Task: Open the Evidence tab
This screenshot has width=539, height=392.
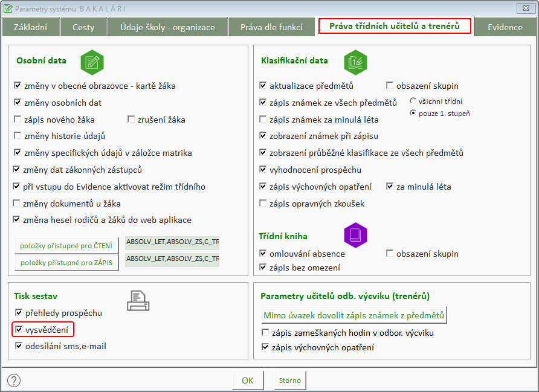Action: click(505, 27)
